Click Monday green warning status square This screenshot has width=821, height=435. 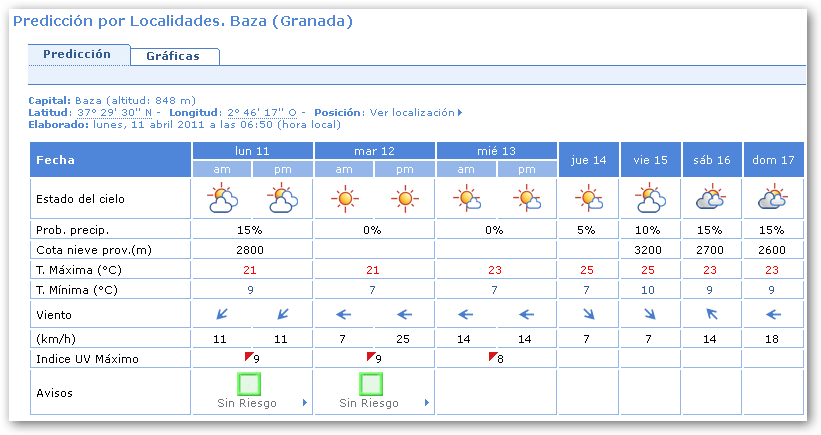click(249, 383)
